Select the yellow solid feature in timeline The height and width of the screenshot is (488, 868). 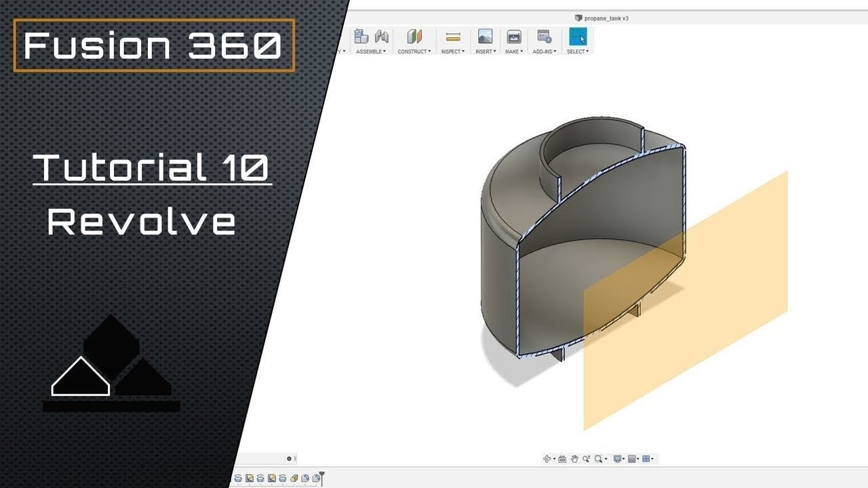pos(294,479)
